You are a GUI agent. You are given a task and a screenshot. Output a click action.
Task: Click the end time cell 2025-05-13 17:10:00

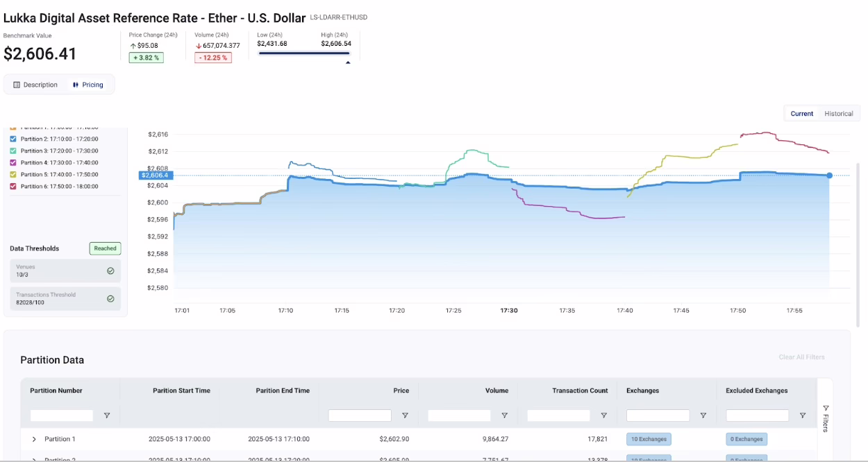[x=278, y=439]
